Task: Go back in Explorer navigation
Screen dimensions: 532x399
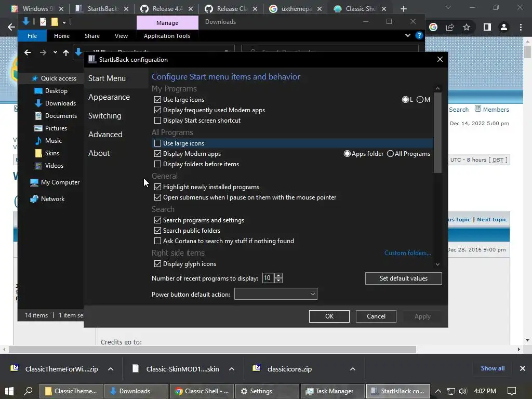Action: [28, 52]
